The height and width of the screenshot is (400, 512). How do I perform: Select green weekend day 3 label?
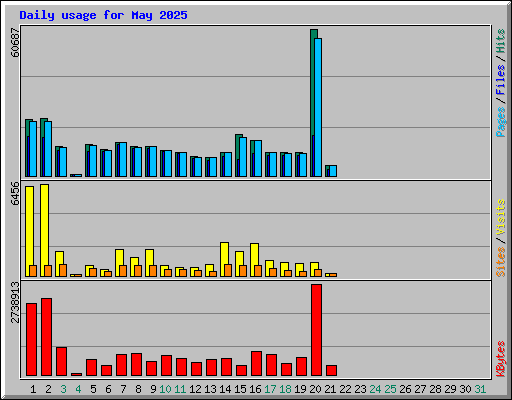coord(63,389)
